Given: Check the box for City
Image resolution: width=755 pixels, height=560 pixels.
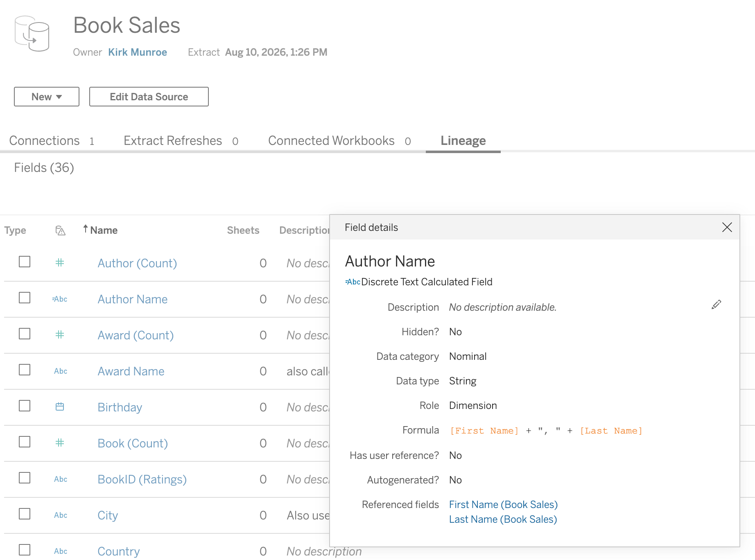Looking at the screenshot, I should (25, 514).
